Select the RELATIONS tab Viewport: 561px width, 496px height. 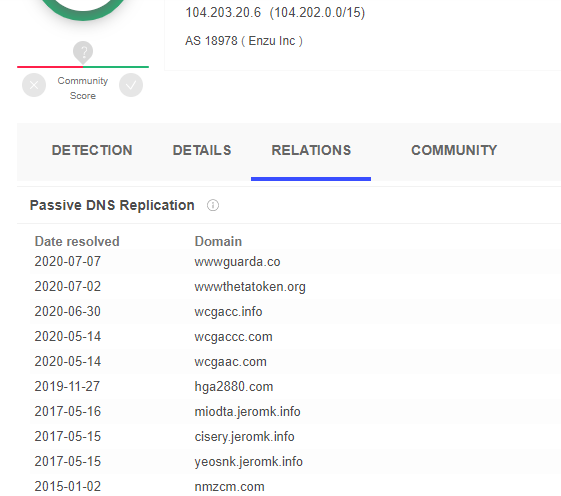point(311,150)
